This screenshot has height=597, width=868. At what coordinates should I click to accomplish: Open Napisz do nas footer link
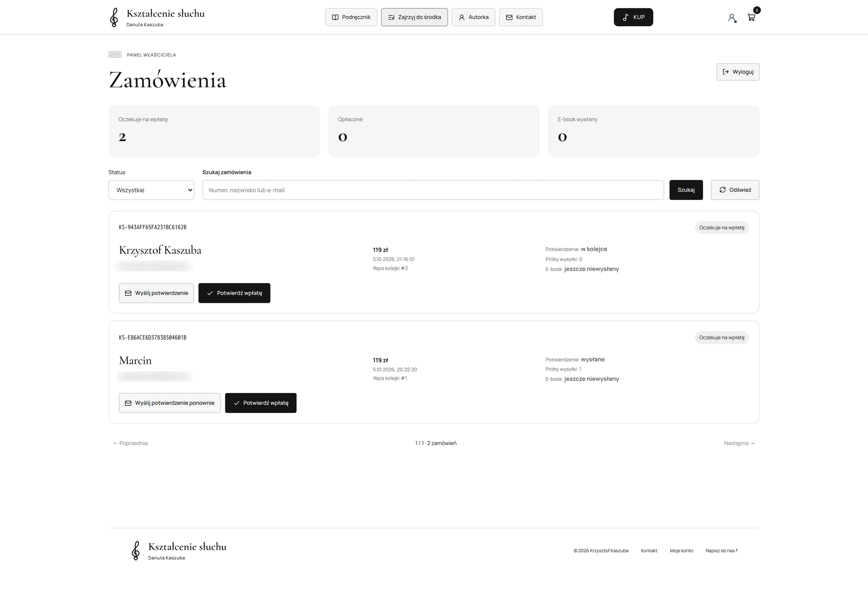point(722,551)
